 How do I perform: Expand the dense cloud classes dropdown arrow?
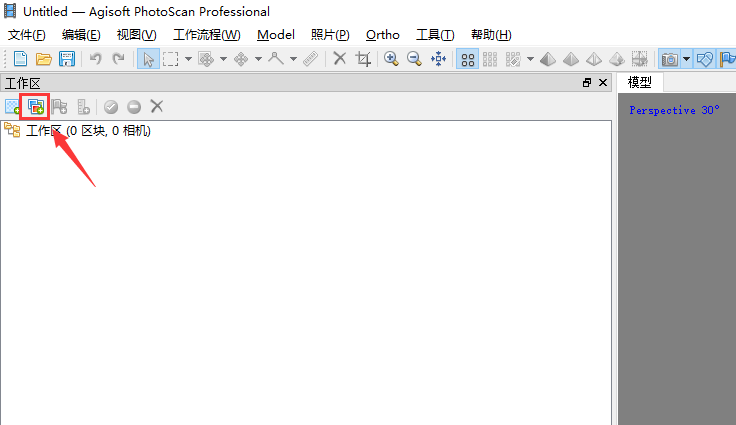(530, 59)
